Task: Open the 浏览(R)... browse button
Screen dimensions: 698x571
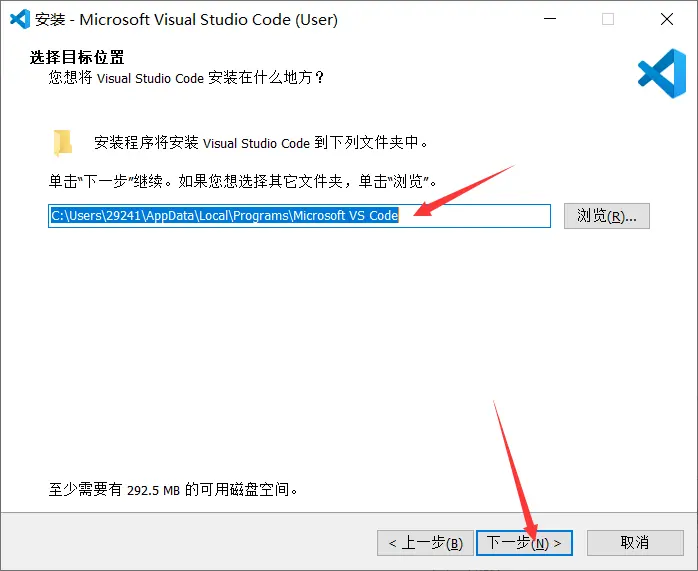Action: (x=607, y=216)
